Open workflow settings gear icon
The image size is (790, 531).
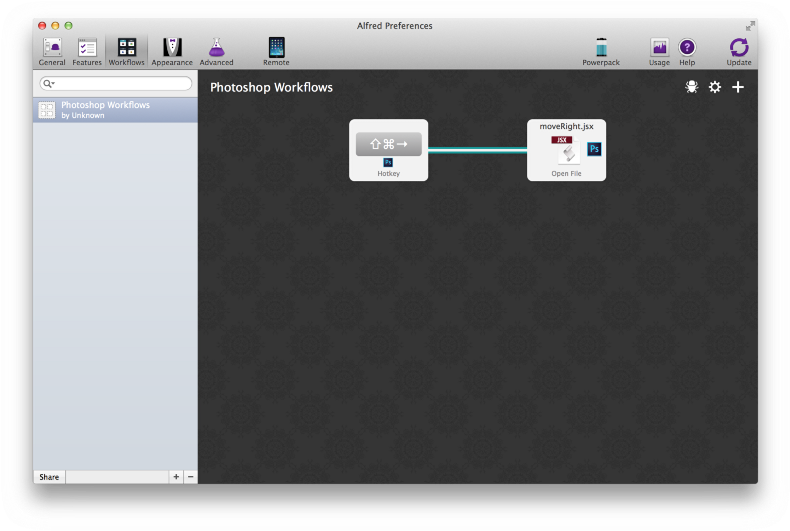(x=715, y=87)
